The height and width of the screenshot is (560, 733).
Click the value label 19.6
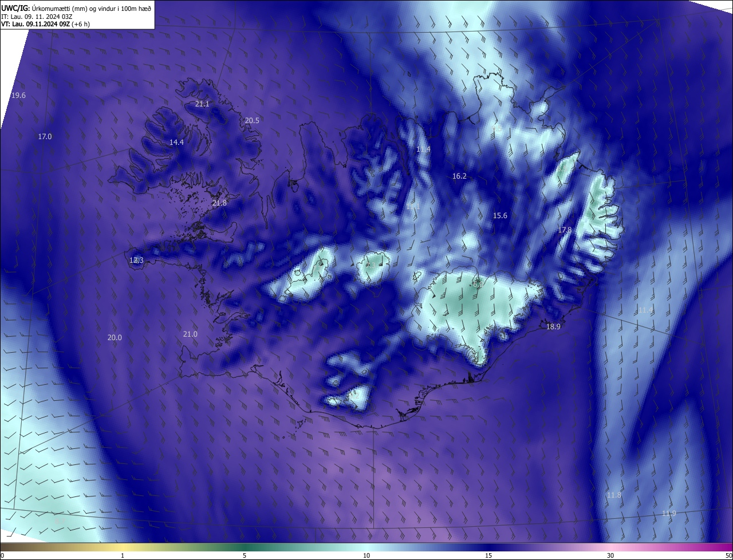pyautogui.click(x=18, y=95)
